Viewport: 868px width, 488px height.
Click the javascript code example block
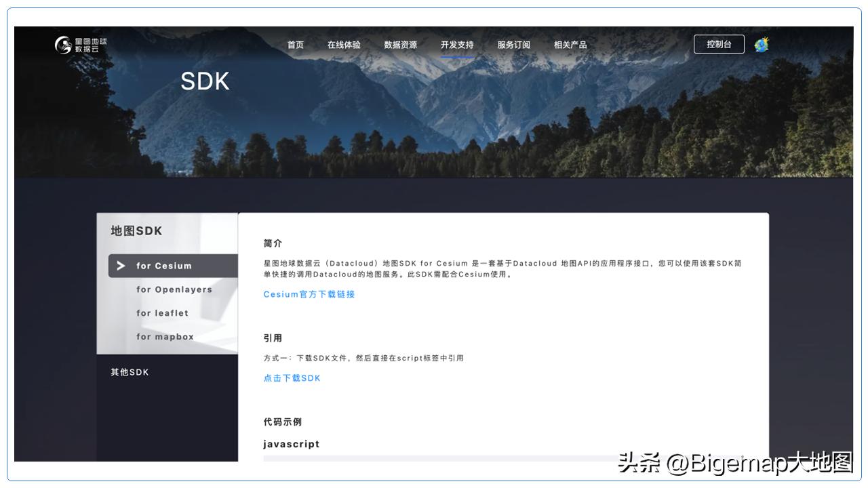click(292, 444)
